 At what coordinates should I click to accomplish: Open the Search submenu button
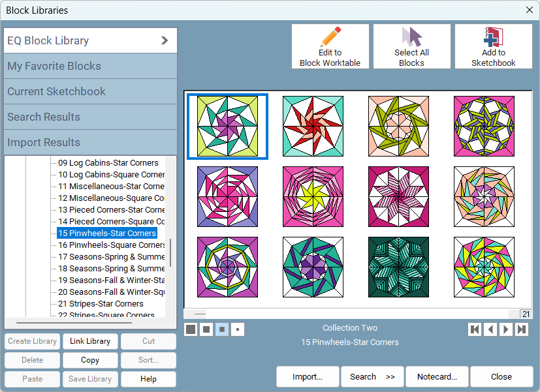pos(372,376)
